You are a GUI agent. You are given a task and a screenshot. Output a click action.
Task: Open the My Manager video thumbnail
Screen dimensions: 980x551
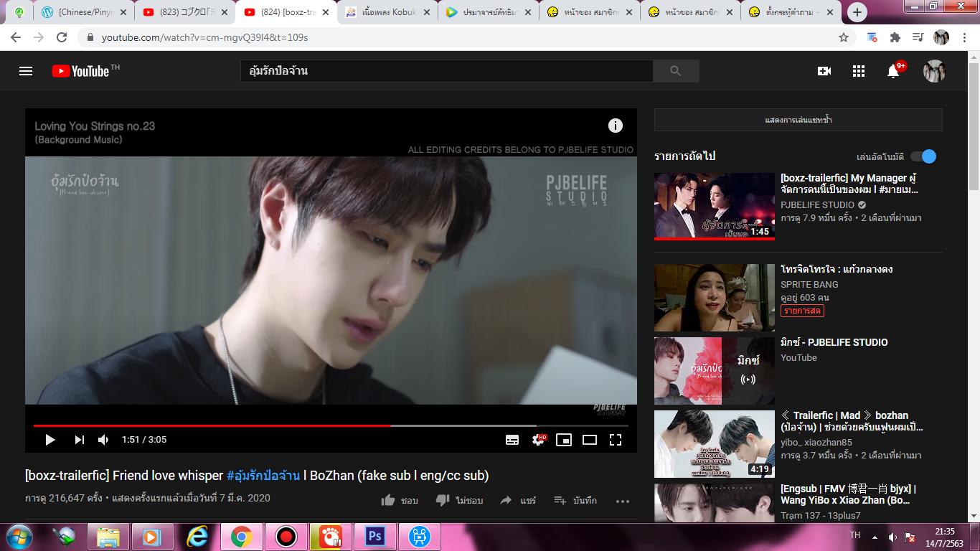pos(715,207)
